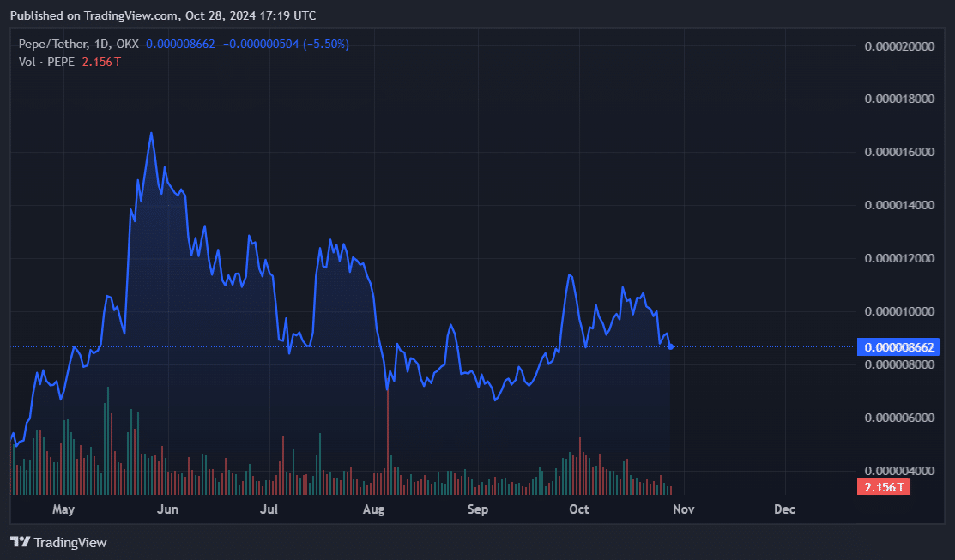Click the Nov label on the time axis
Image resolution: width=955 pixels, height=560 pixels.
(683, 509)
